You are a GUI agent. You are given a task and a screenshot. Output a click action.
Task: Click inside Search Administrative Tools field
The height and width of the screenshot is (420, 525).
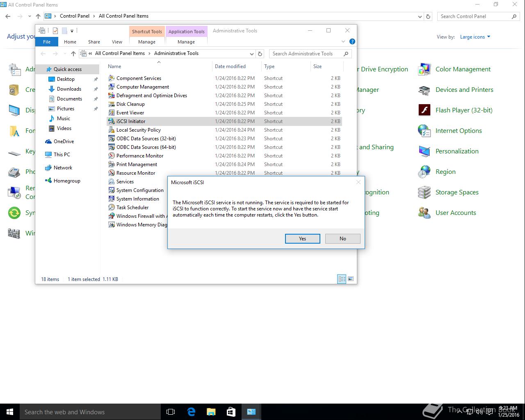tap(310, 54)
